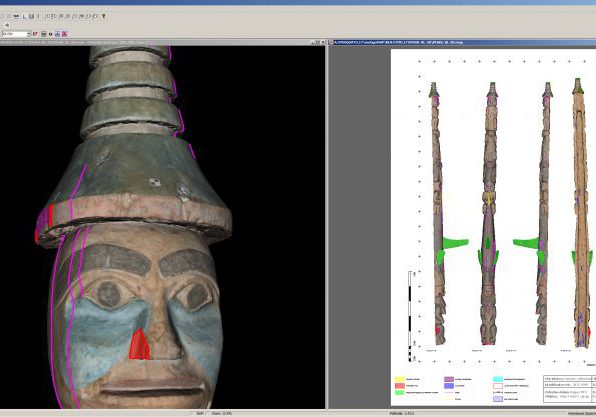Select the red pencil edit icon

(35, 34)
